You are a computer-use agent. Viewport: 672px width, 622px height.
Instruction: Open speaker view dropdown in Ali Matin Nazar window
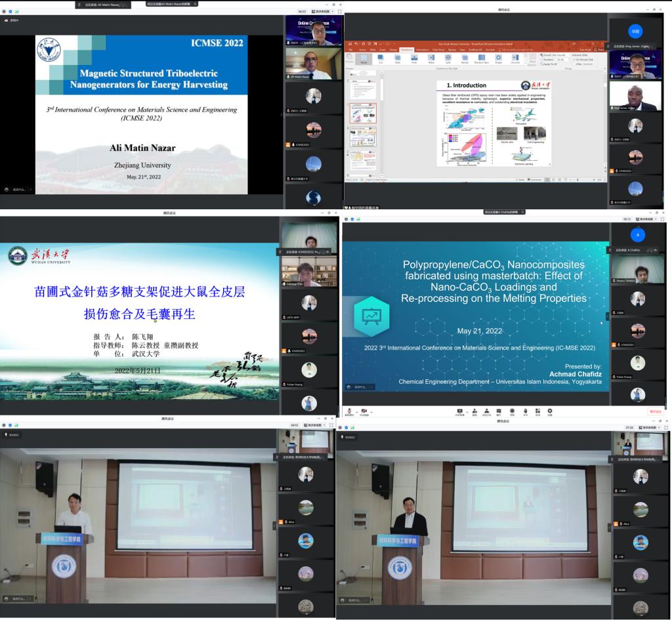[323, 12]
